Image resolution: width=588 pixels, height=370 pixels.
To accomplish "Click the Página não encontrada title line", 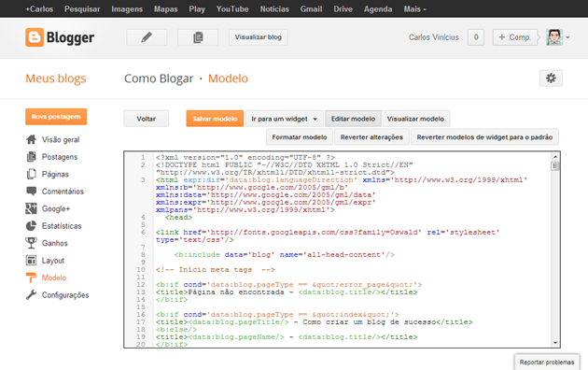I will click(287, 292).
